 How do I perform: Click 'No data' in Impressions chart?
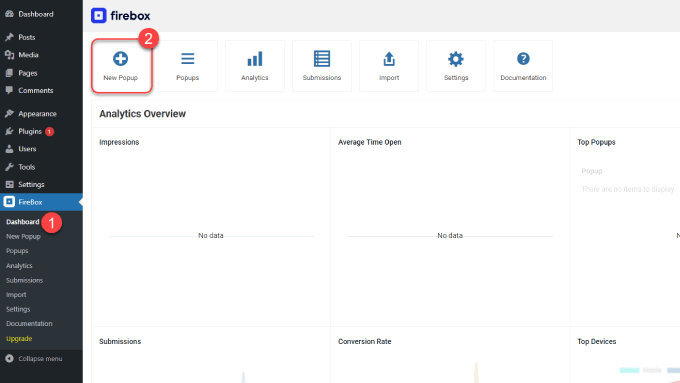[x=211, y=236]
